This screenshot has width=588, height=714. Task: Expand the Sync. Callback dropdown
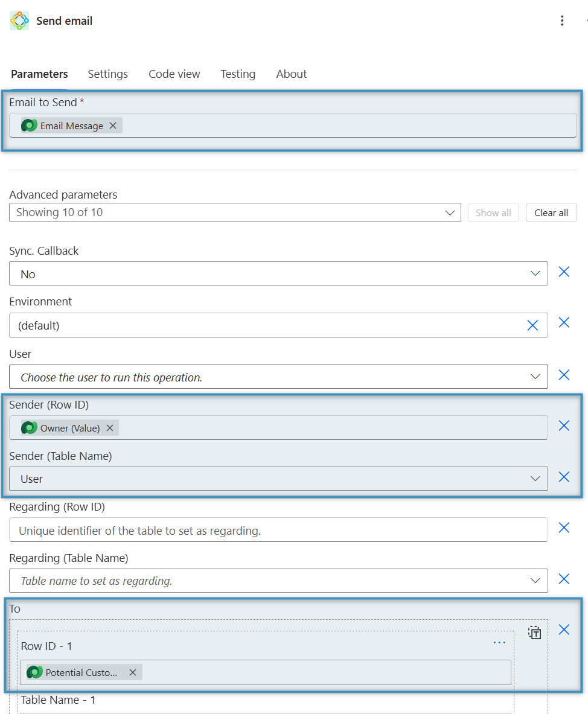(535, 274)
